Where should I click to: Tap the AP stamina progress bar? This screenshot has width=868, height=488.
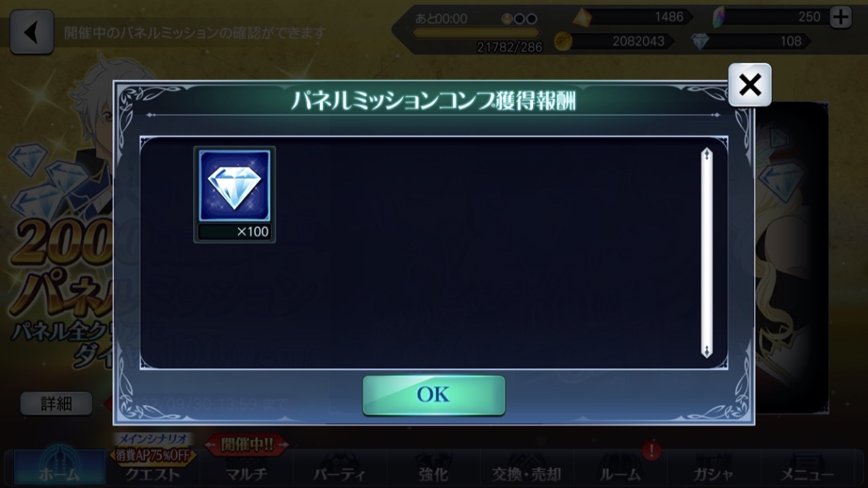[x=476, y=32]
